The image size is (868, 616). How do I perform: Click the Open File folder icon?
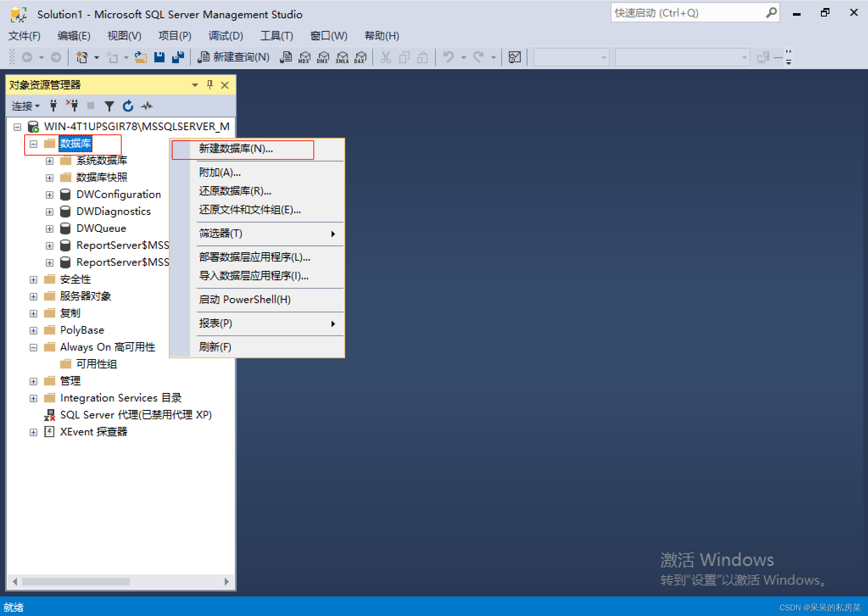pyautogui.click(x=140, y=57)
